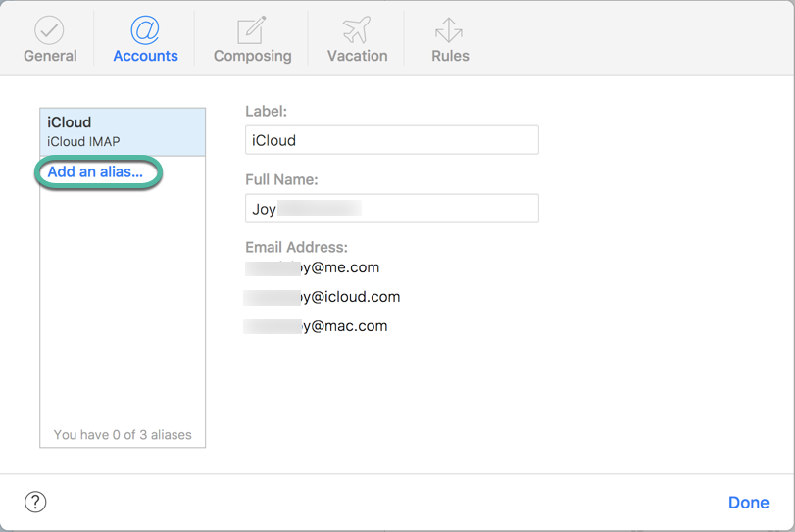795x532 pixels.
Task: Focus the Label text field containing iCloud
Action: tap(391, 140)
